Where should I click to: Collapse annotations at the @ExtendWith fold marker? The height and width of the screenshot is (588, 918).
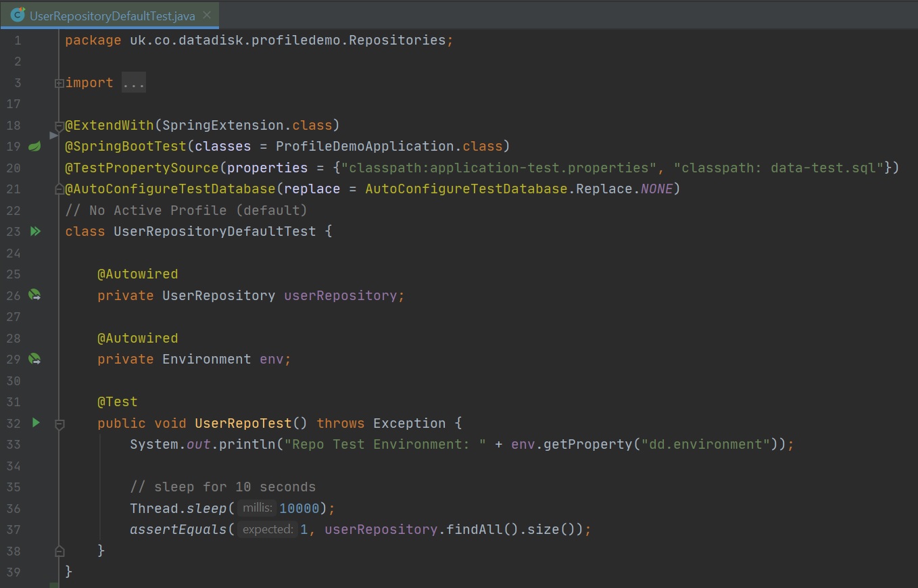point(59,126)
